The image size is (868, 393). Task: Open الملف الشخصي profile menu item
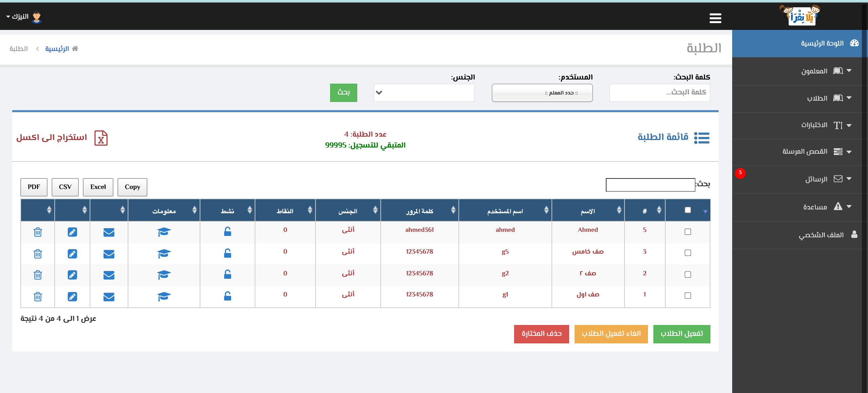800,235
